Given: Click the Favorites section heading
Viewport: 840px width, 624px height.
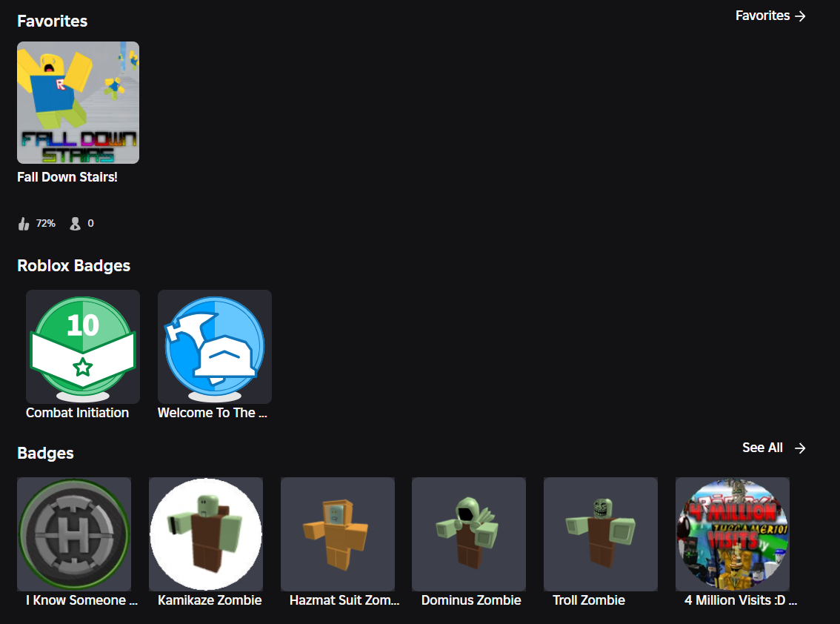Looking at the screenshot, I should [x=52, y=21].
